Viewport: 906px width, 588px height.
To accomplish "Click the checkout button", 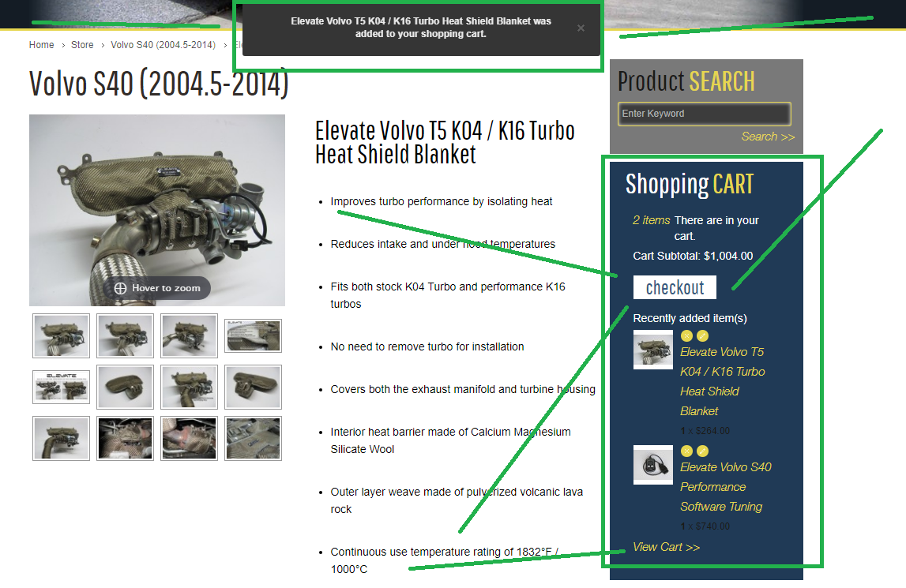I will tap(675, 287).
